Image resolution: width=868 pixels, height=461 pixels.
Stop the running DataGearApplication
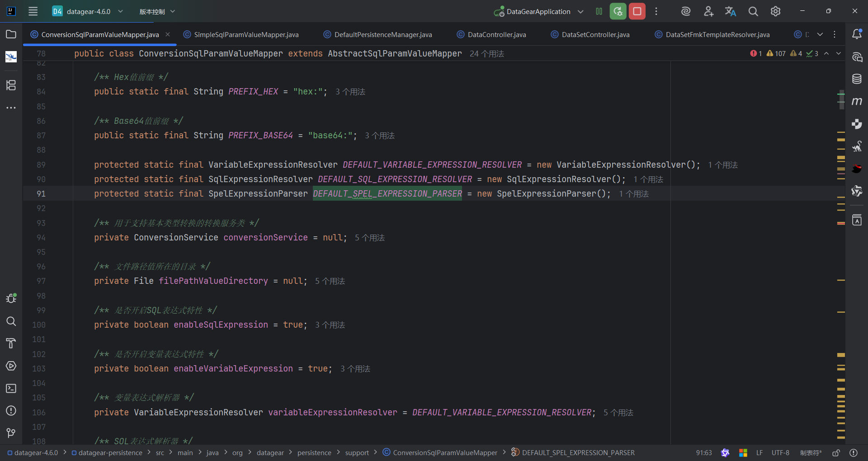pyautogui.click(x=637, y=11)
